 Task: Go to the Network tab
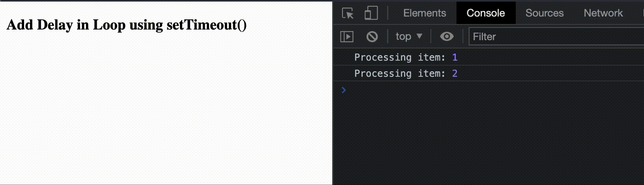[603, 13]
